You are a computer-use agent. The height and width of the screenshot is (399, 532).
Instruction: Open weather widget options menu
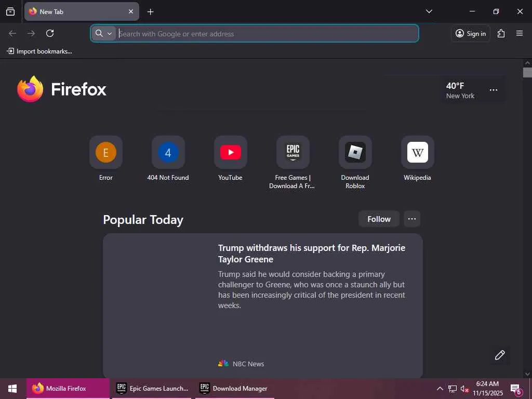coord(494,90)
